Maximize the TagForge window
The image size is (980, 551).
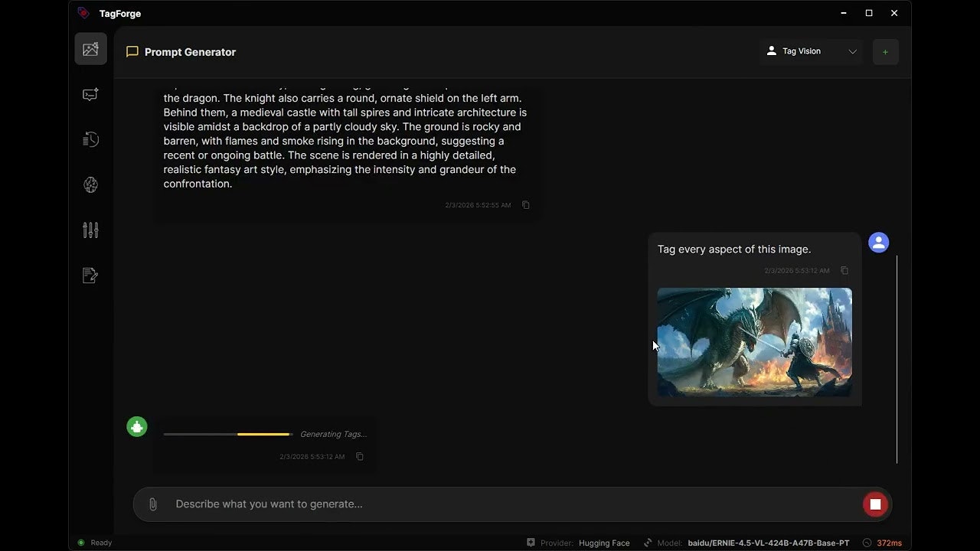869,13
